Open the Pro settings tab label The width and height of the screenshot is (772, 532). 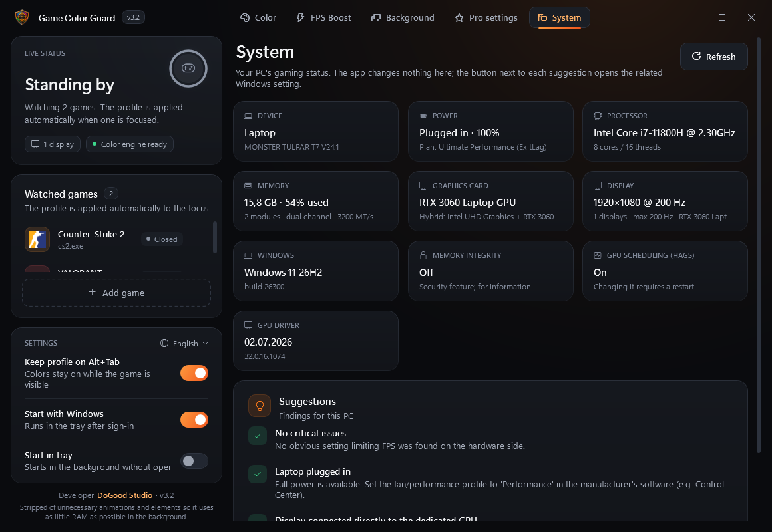(x=493, y=18)
